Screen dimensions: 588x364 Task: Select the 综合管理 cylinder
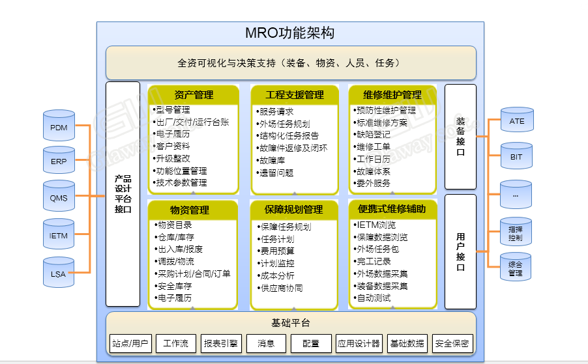516,266
